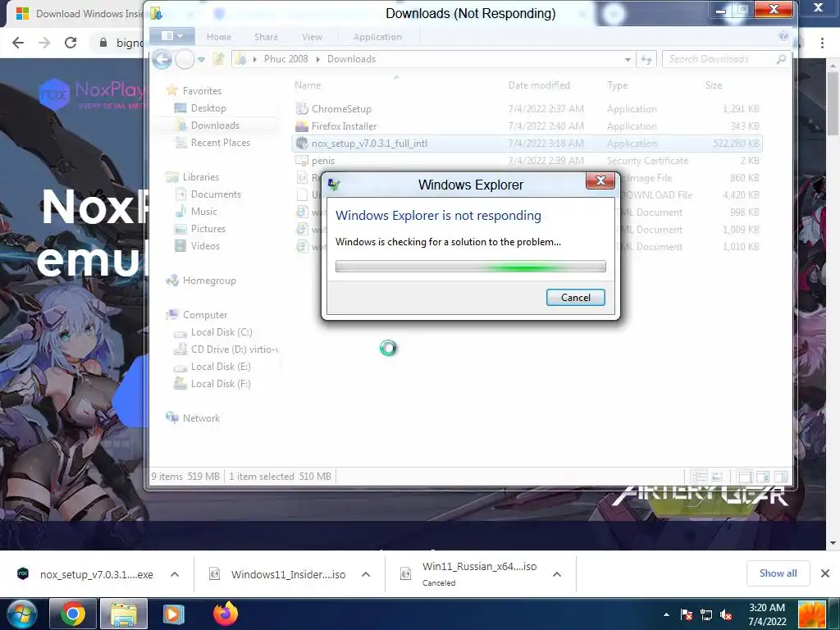
Task: Open the Application ribbon tab
Action: click(377, 37)
